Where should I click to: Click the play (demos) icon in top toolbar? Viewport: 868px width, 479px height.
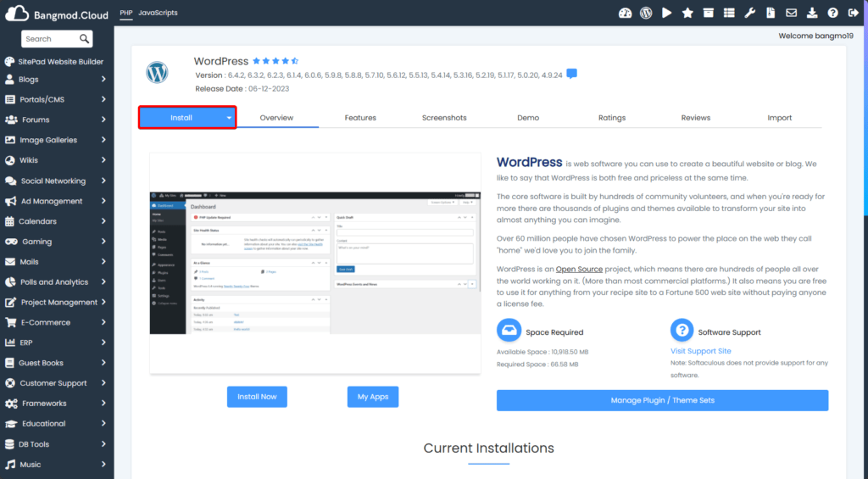tap(667, 13)
